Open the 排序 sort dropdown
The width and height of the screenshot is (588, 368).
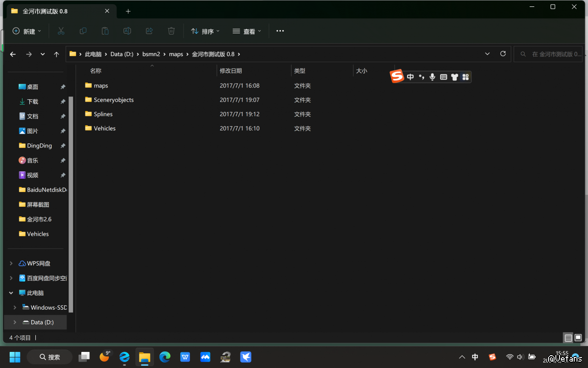click(x=205, y=31)
